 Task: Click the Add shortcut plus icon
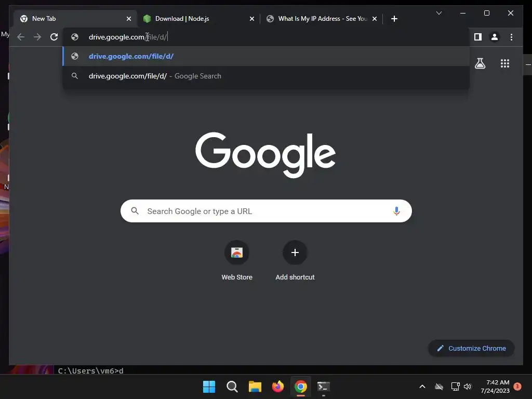295,252
